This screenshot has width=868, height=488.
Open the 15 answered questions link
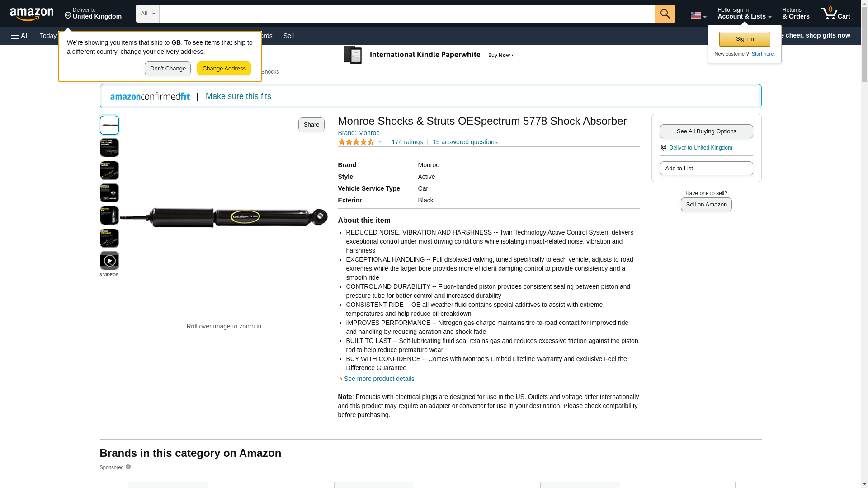point(465,142)
